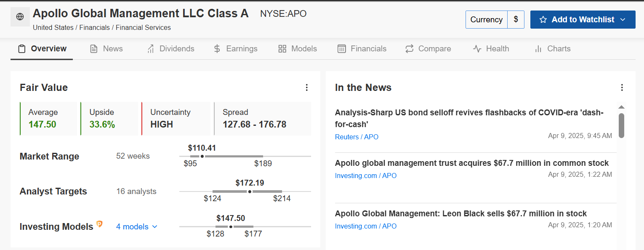Click the 16 analysts label

click(x=136, y=191)
